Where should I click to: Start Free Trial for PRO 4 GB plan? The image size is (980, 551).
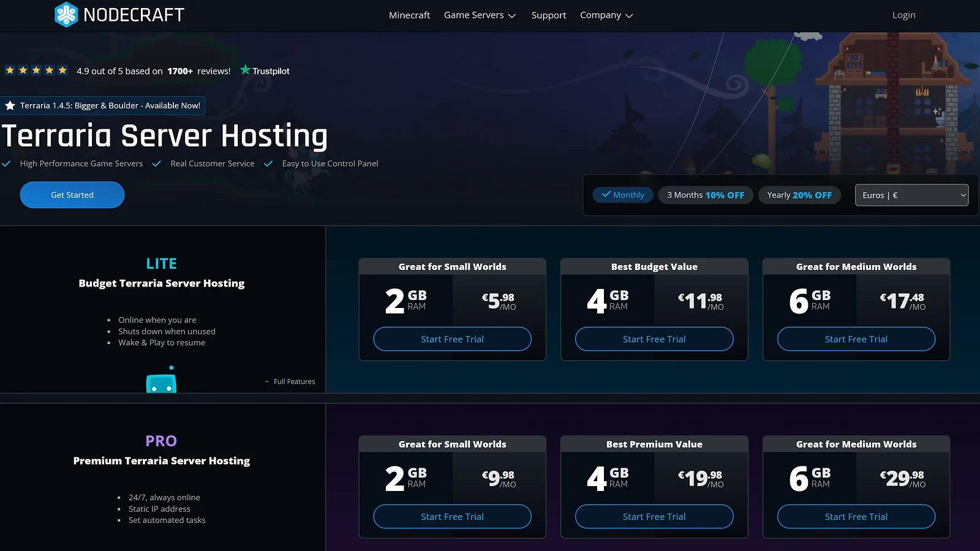[x=654, y=517]
